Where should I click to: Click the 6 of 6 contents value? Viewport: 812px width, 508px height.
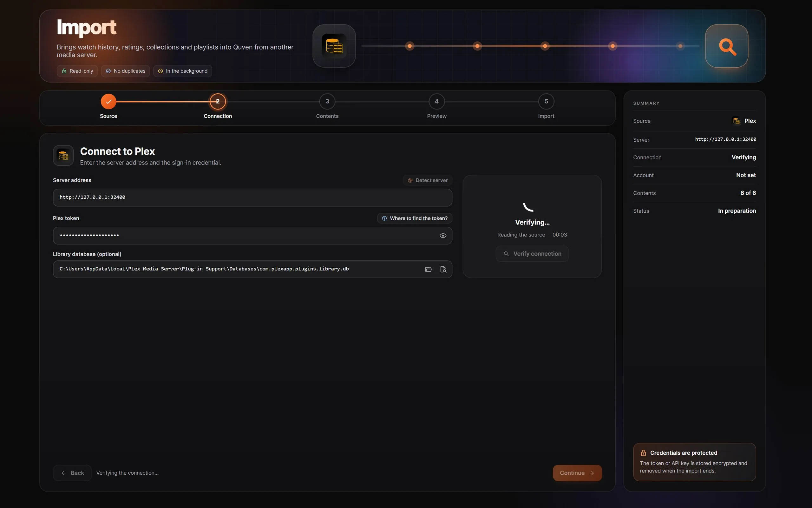point(748,193)
